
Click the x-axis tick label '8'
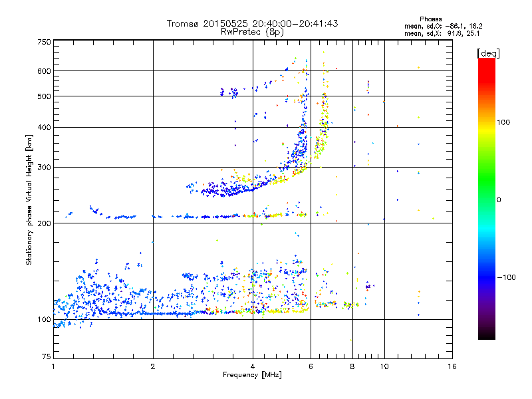click(352, 366)
